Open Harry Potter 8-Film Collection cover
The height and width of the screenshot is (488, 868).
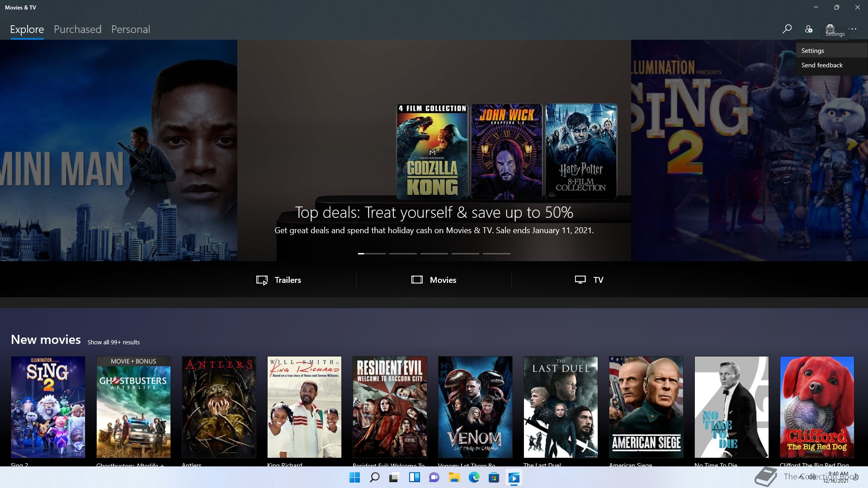[x=581, y=151]
